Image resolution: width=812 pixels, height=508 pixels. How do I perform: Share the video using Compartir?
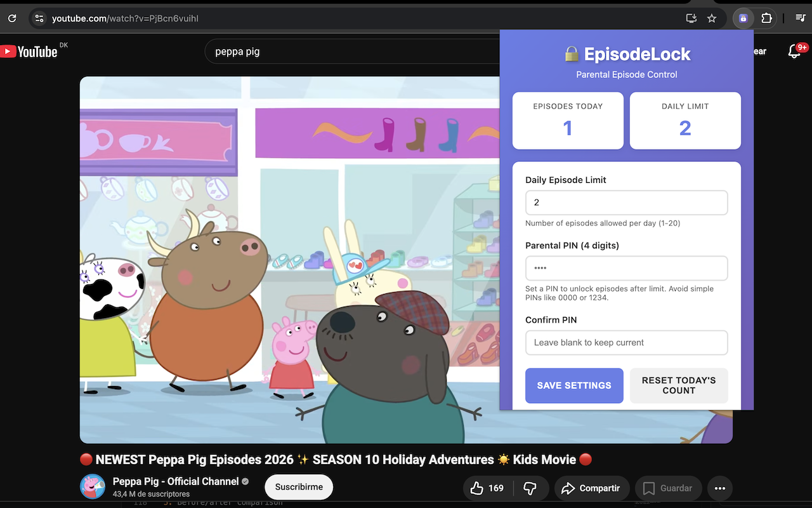[591, 488]
